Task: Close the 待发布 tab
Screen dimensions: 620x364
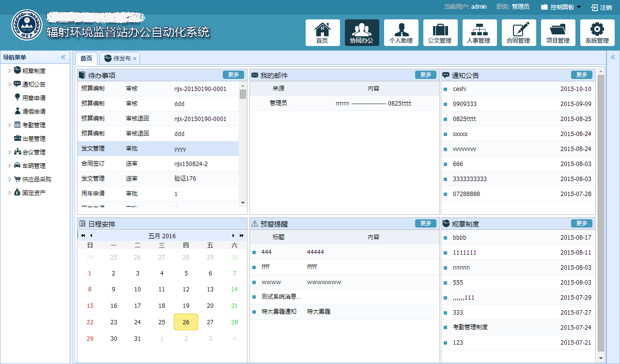Action: pos(135,59)
